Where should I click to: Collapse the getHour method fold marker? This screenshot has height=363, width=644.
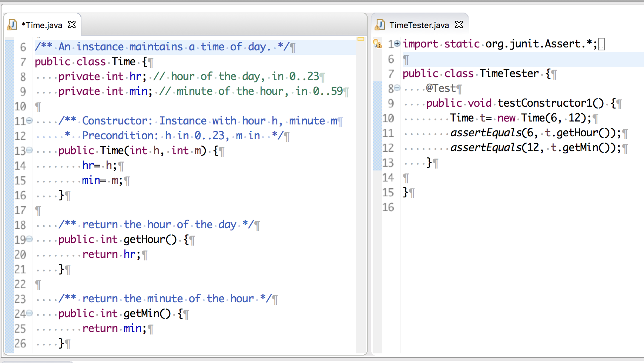point(29,239)
